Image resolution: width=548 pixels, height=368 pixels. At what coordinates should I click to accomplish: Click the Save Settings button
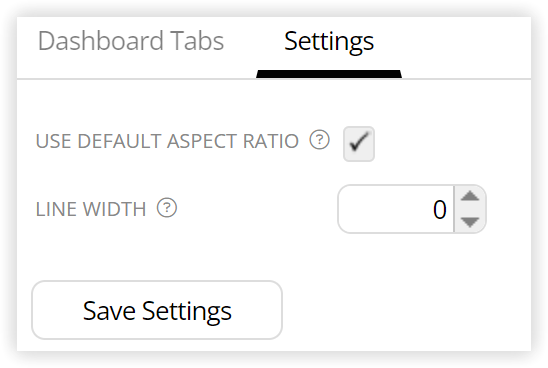pos(157,310)
